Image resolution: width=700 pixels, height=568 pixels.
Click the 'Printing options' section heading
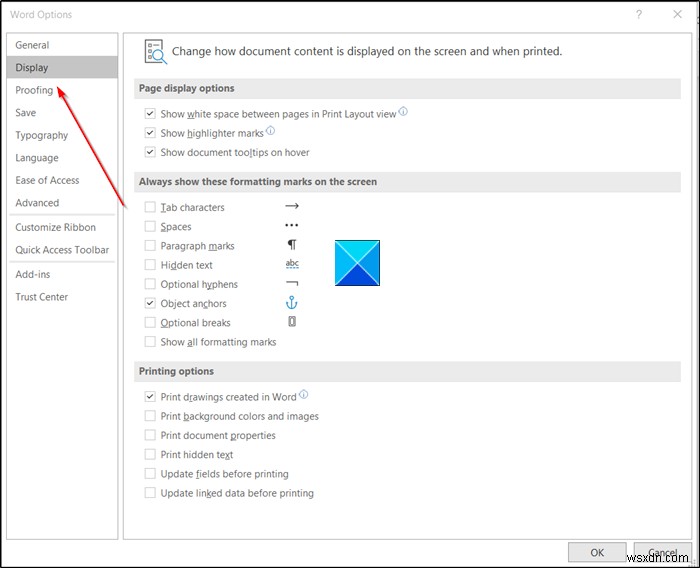(176, 371)
